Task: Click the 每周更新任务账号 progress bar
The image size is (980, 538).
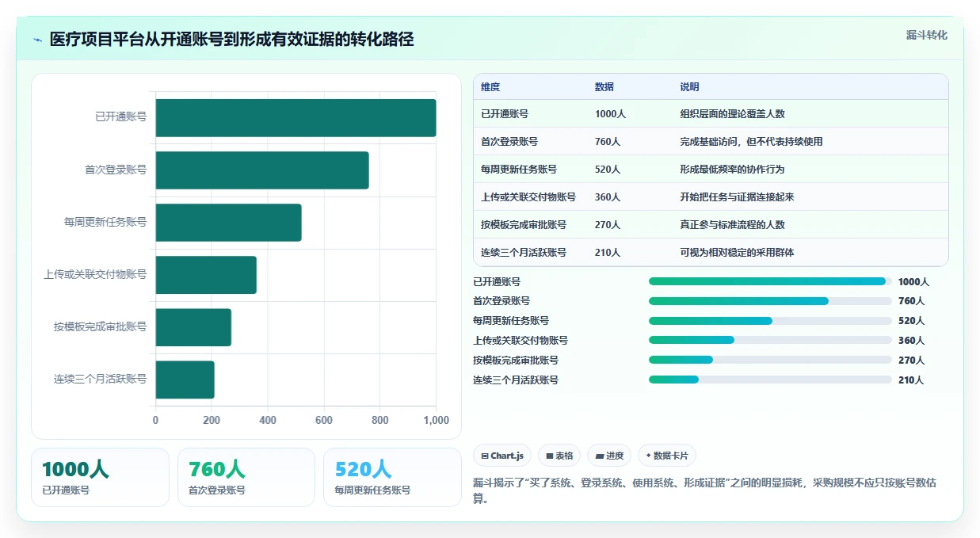Action: pyautogui.click(x=770, y=321)
